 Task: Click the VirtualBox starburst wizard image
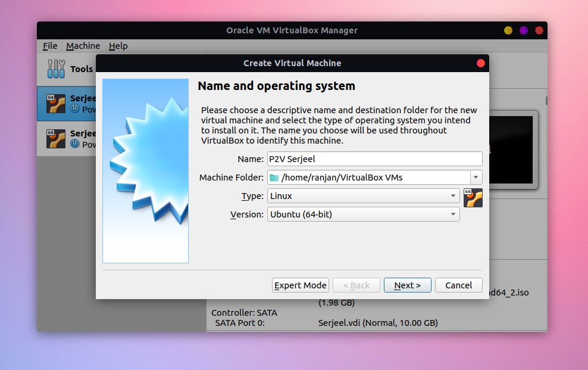(145, 171)
